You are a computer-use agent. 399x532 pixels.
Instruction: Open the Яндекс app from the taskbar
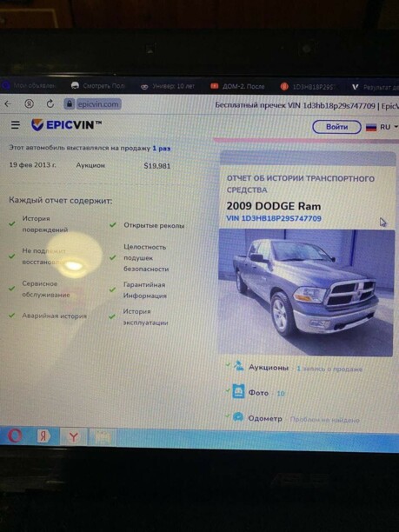(x=43, y=436)
